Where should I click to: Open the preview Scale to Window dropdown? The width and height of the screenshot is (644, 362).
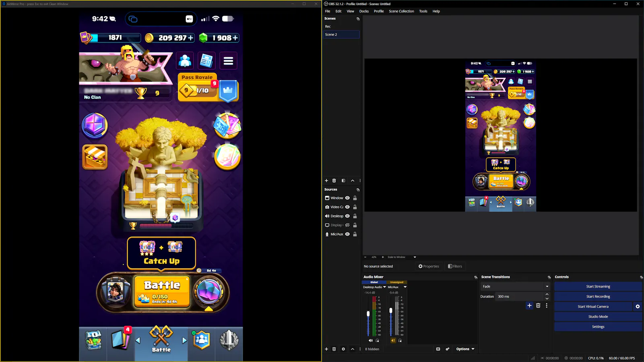401,257
